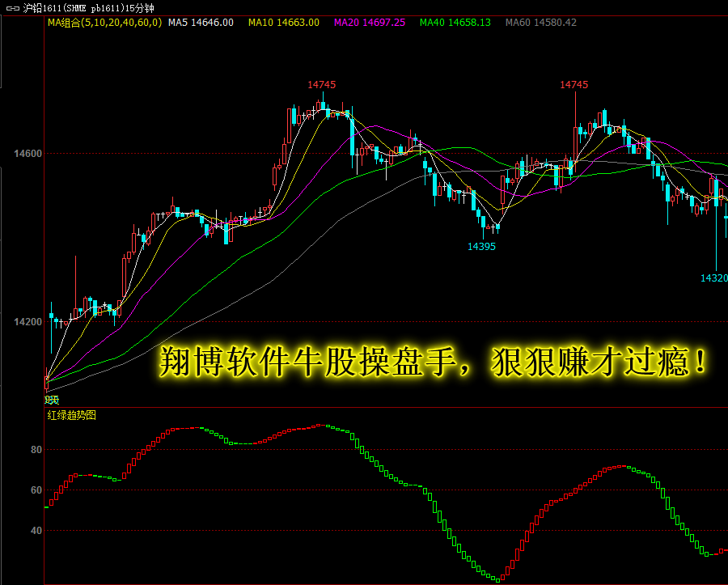The height and width of the screenshot is (585, 728).
Task: Select the 沪铅1611 15分钟 chart title
Action: click(88, 8)
